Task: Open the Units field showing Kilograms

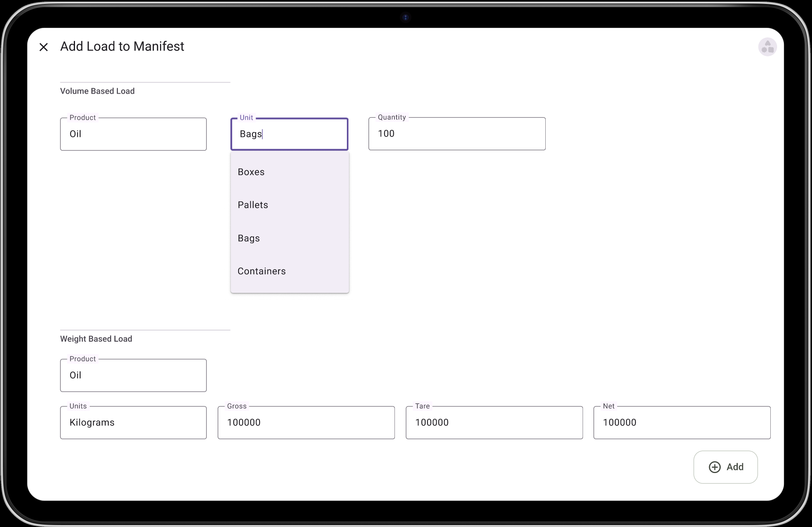Action: click(x=133, y=423)
